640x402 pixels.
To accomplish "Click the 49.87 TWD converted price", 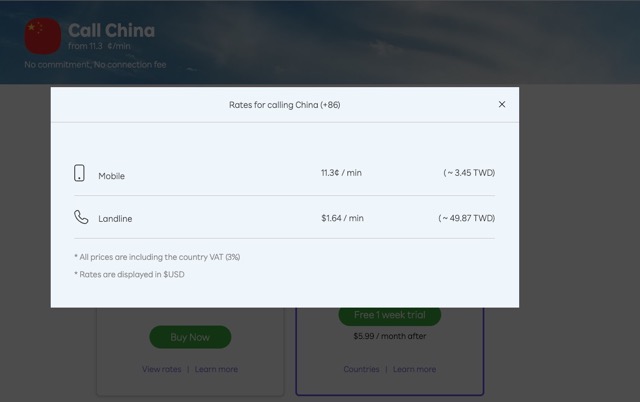I will (x=466, y=217).
